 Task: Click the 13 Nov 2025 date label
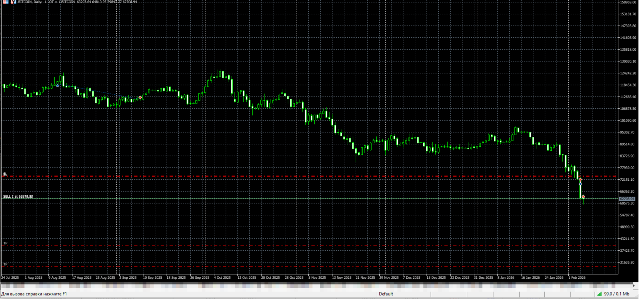coord(342,277)
